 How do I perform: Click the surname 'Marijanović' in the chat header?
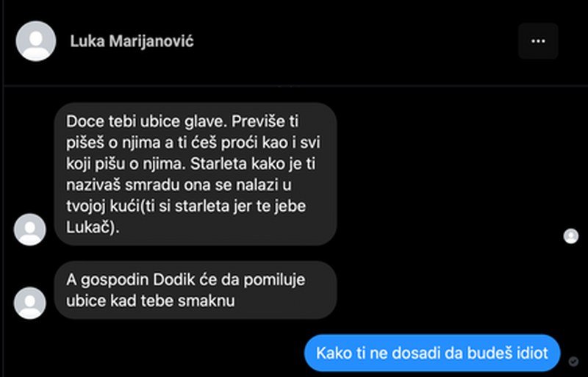[x=151, y=41]
